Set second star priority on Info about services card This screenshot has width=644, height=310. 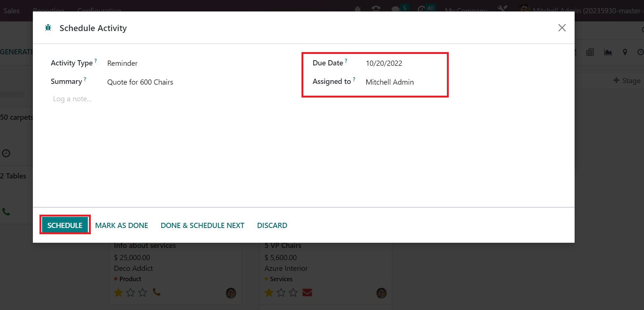(131, 293)
